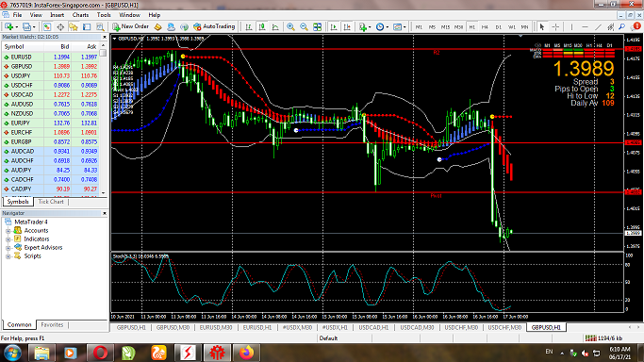Switch the chart to line chart style
The width and height of the screenshot is (644, 362).
coord(275,26)
